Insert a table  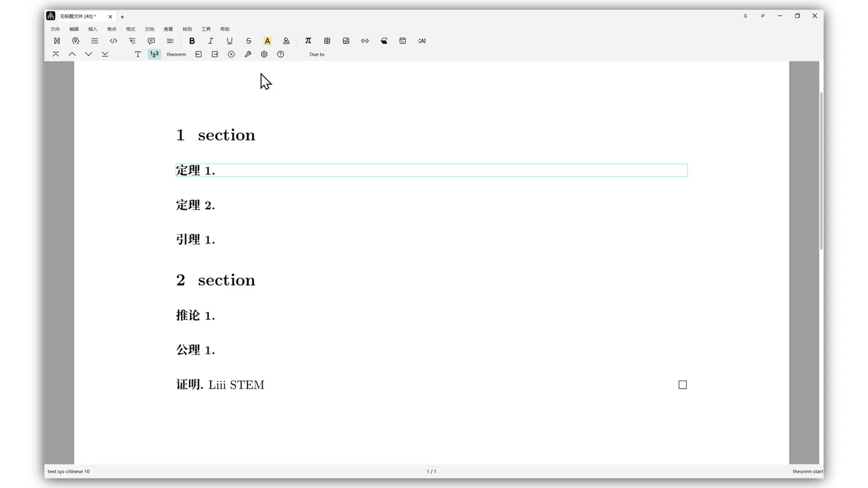327,41
